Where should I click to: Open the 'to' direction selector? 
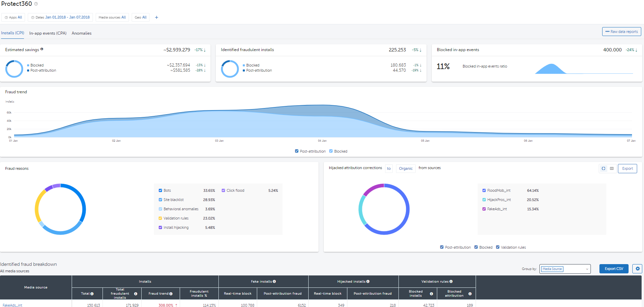click(389, 168)
